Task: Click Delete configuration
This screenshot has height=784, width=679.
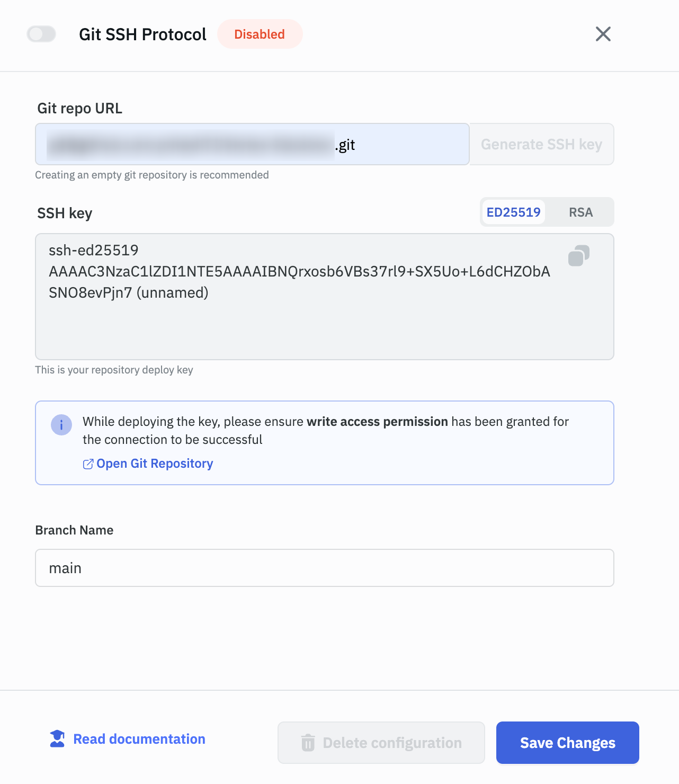Action: click(x=380, y=743)
